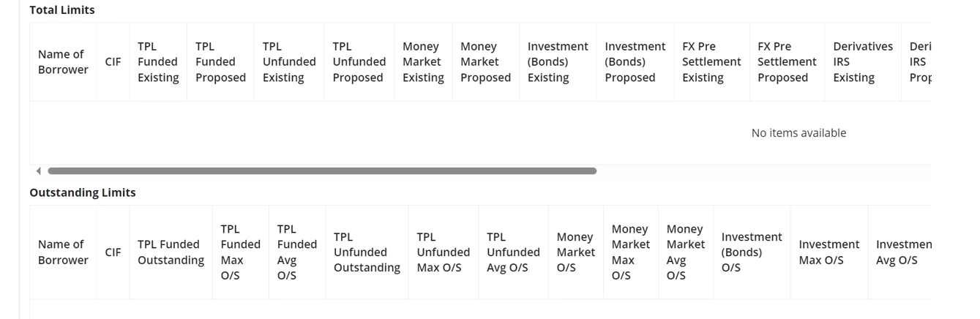Select the Name of Borrower header in Total Limits
Viewport: 980px width, 319px height.
[x=63, y=62]
